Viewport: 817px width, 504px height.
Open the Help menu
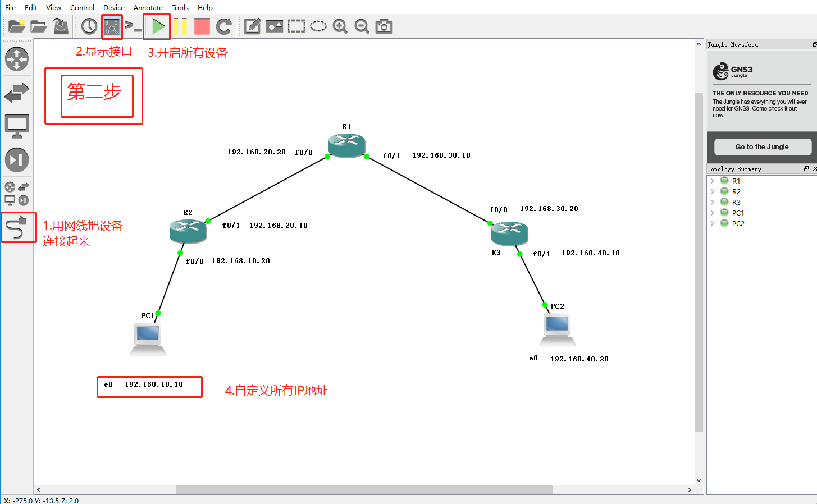[x=205, y=7]
